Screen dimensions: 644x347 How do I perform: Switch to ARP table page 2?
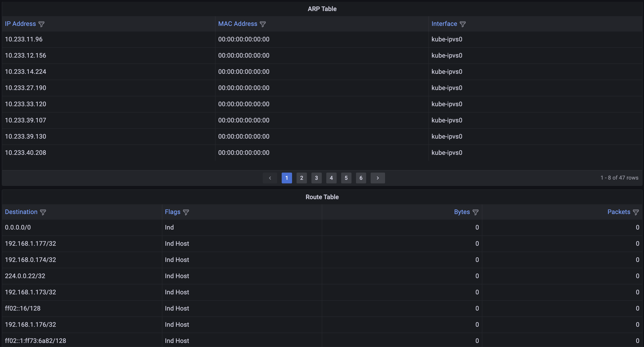pos(302,178)
